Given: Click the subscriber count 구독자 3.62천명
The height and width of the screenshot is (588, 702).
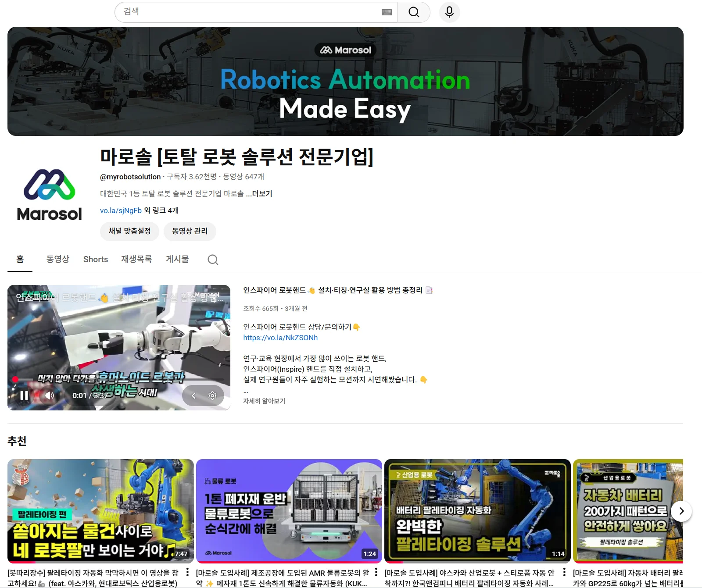Looking at the screenshot, I should [192, 177].
